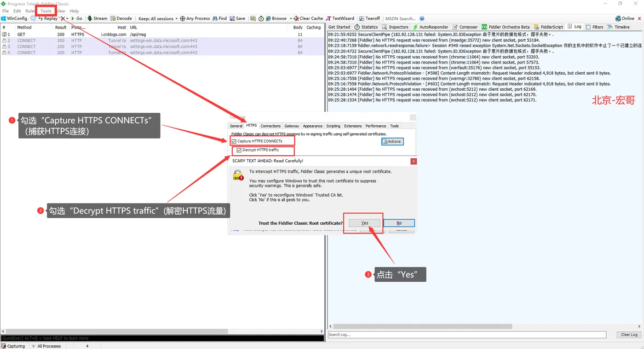Screen dimensions: 644x349
Task: Close the toolbar with red X
Action: point(638,18)
